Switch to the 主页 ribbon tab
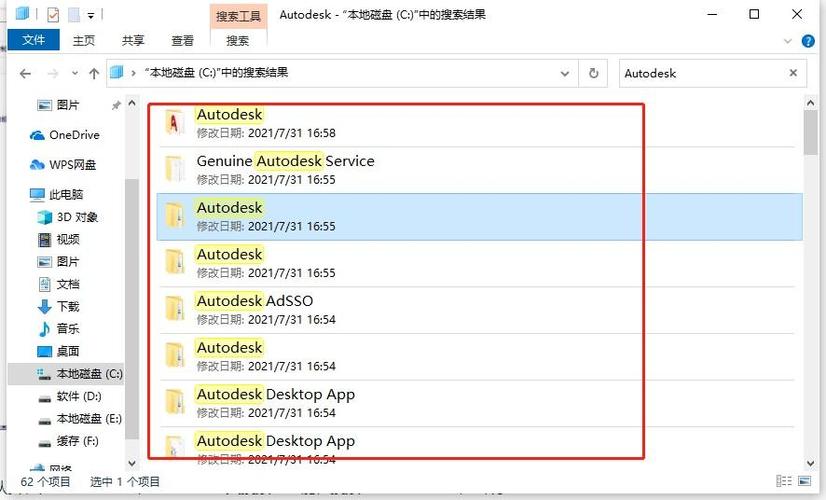 coord(83,40)
